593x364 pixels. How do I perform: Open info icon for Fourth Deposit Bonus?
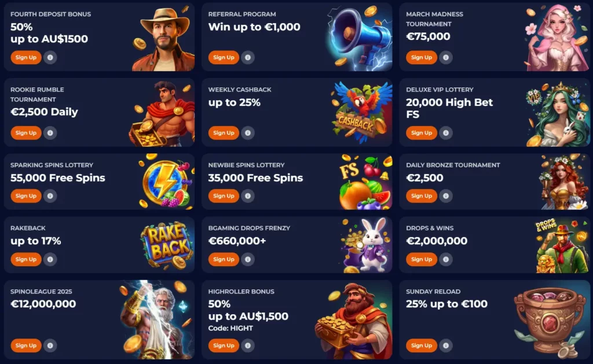click(50, 57)
